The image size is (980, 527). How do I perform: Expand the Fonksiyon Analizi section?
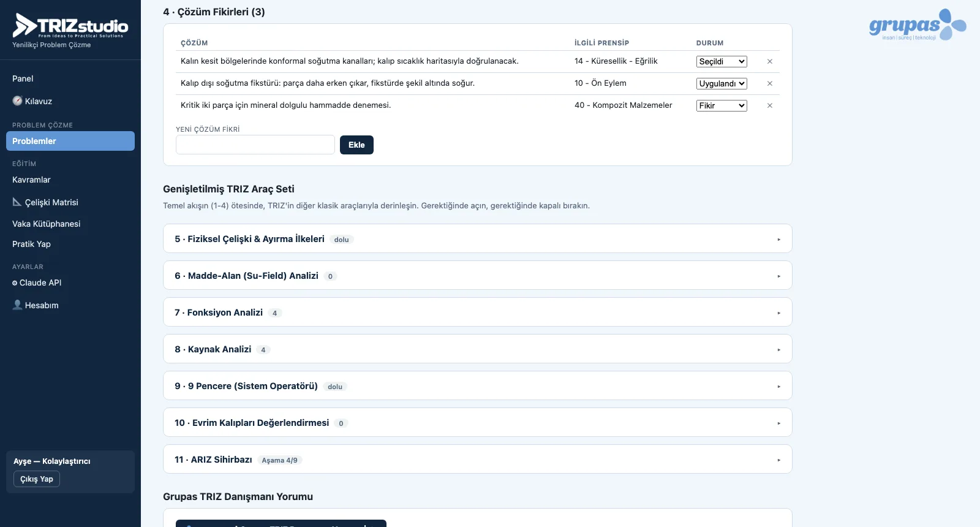tap(478, 312)
